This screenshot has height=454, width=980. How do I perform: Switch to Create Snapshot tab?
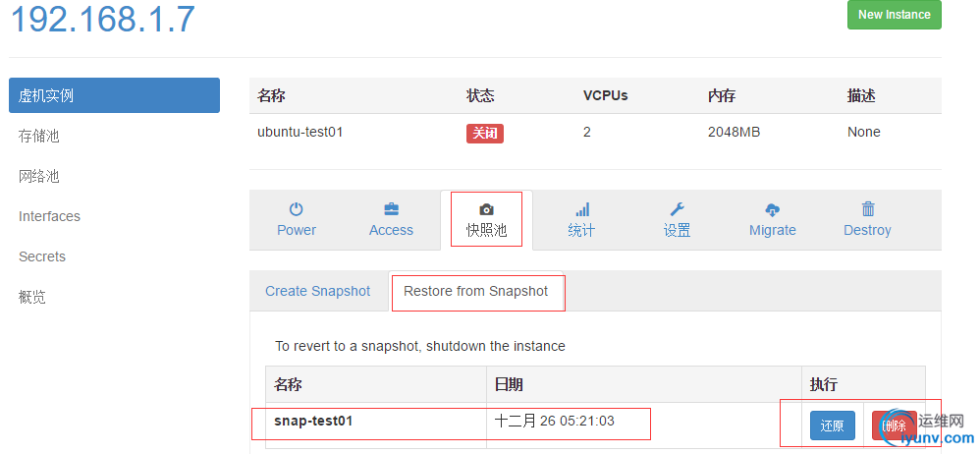click(317, 291)
